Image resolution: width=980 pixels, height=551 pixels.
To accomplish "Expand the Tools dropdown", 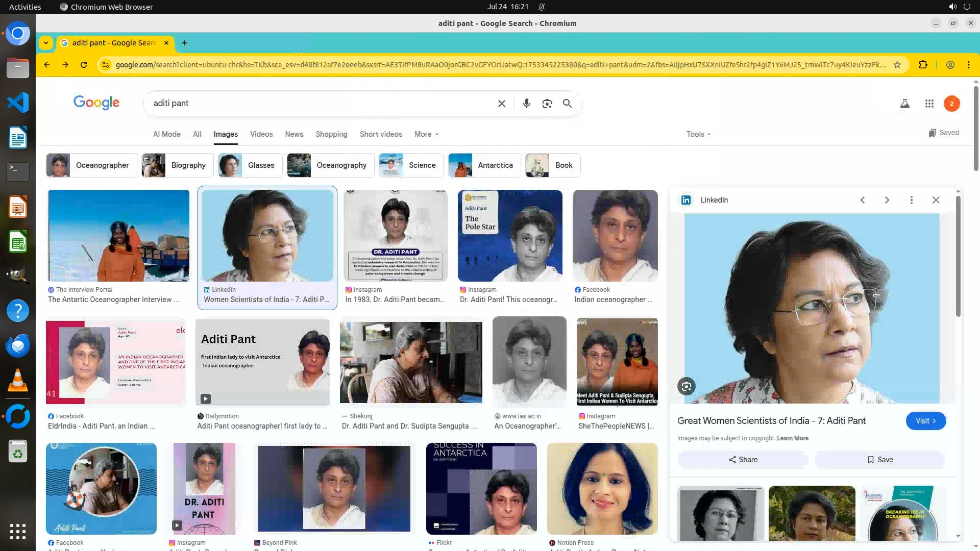I will click(698, 134).
